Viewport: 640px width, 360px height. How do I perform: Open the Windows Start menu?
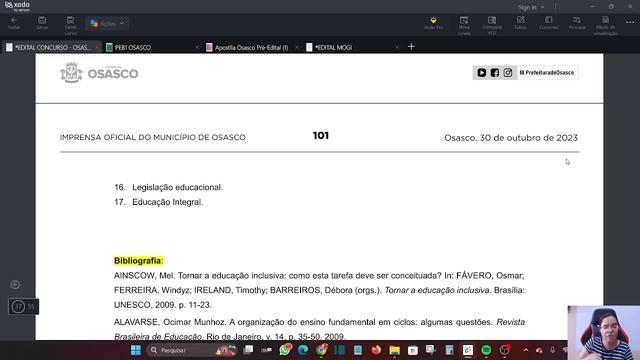[136, 350]
